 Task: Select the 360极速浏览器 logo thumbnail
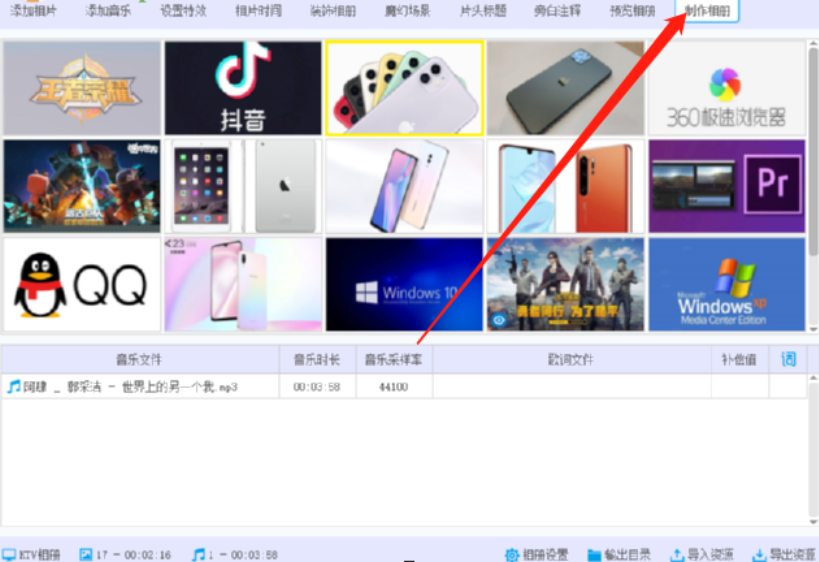(x=727, y=88)
